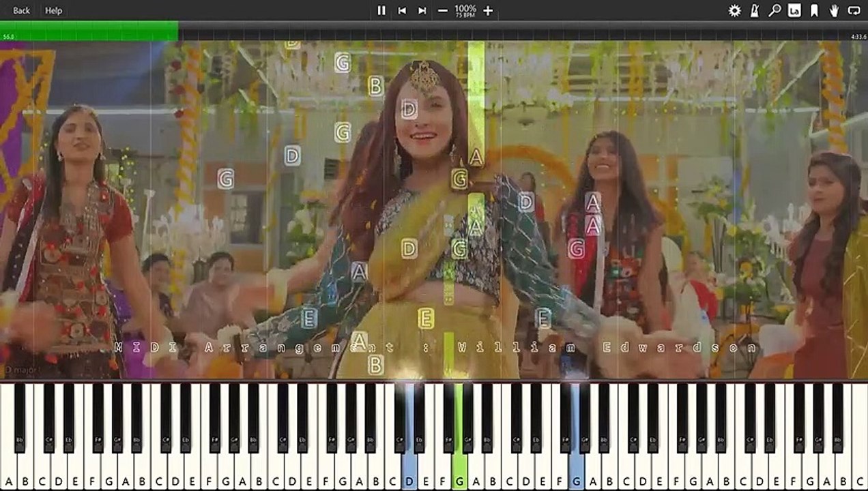This screenshot has width=868, height=491.
Task: Seek within the green song progress bar
Action: (89, 31)
